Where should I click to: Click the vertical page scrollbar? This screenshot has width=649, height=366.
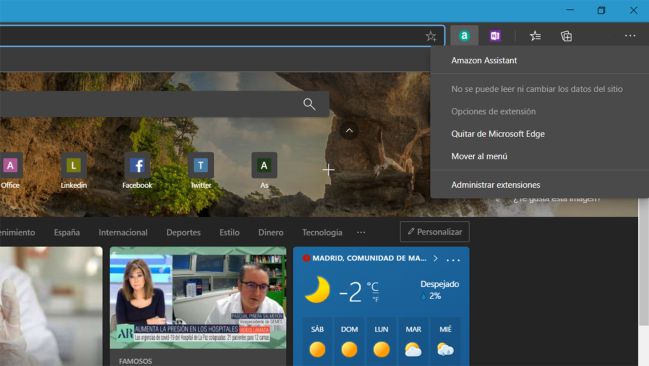tap(644, 261)
